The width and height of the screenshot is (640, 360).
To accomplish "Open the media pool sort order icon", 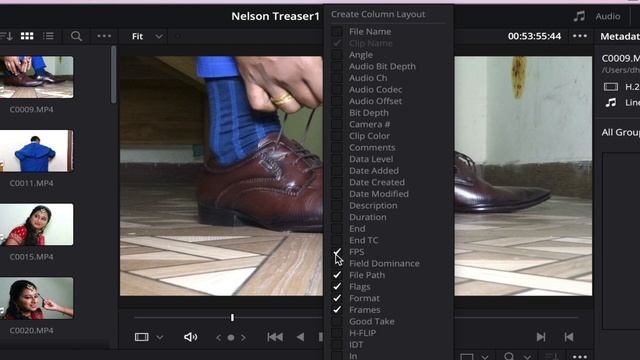I will tap(6, 36).
